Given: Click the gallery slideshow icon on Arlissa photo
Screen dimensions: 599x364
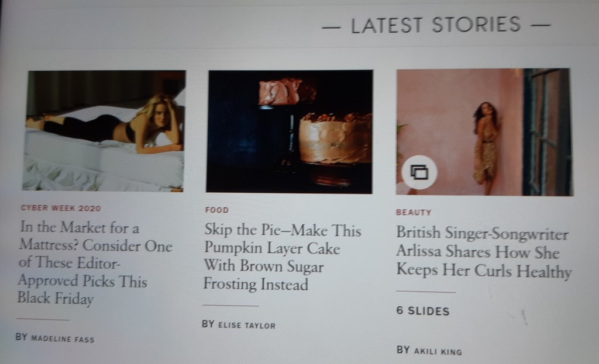Looking at the screenshot, I should coord(419,172).
